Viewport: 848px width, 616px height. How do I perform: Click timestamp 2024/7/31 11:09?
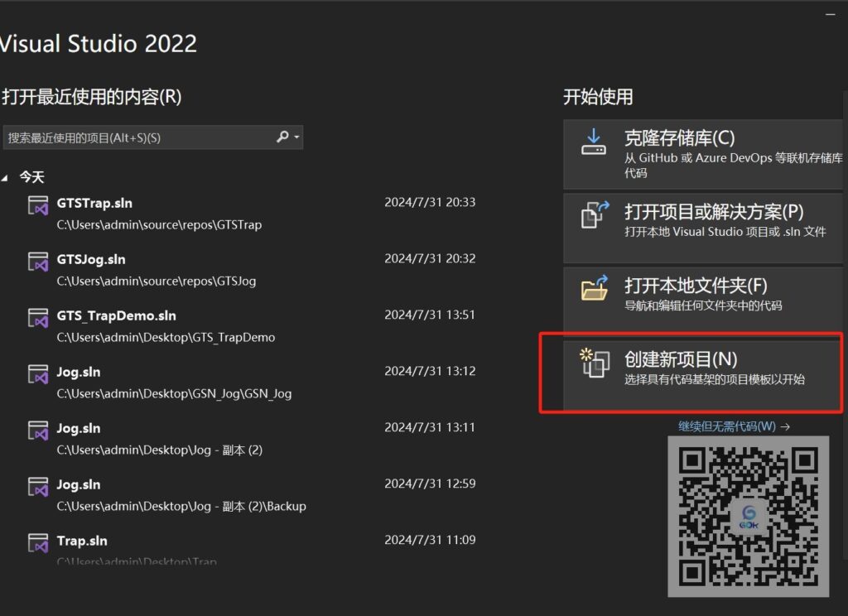pyautogui.click(x=430, y=540)
